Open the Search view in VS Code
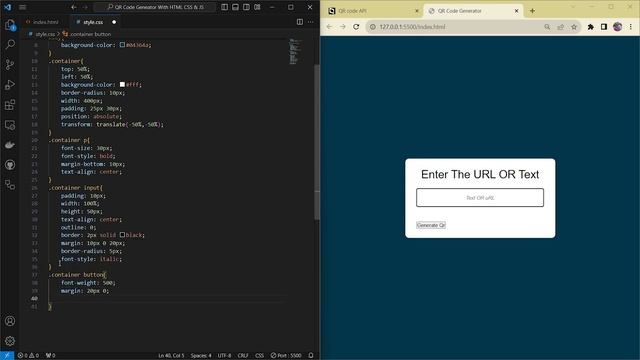This screenshot has height=360, width=640. [10, 44]
